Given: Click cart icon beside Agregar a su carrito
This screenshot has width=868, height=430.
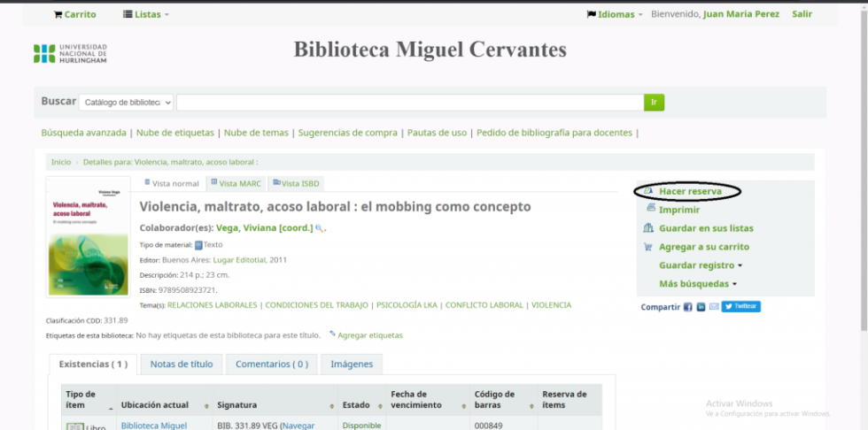Looking at the screenshot, I should (x=648, y=247).
